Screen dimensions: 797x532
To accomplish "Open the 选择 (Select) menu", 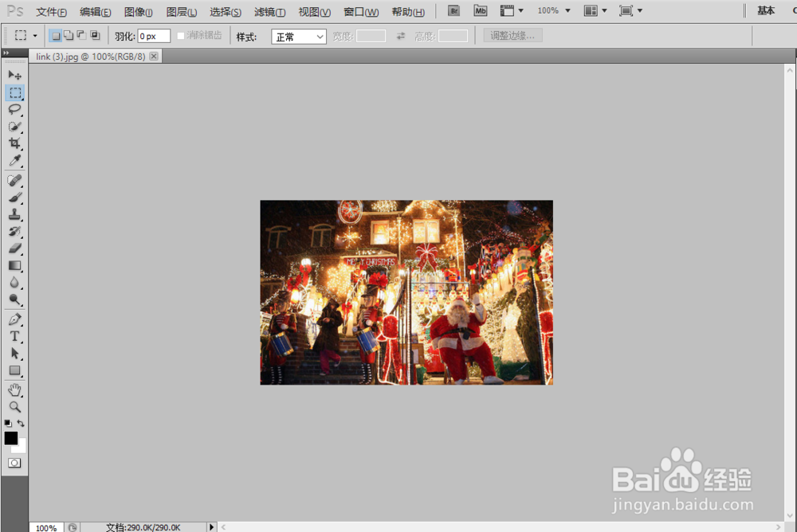I will [x=226, y=12].
